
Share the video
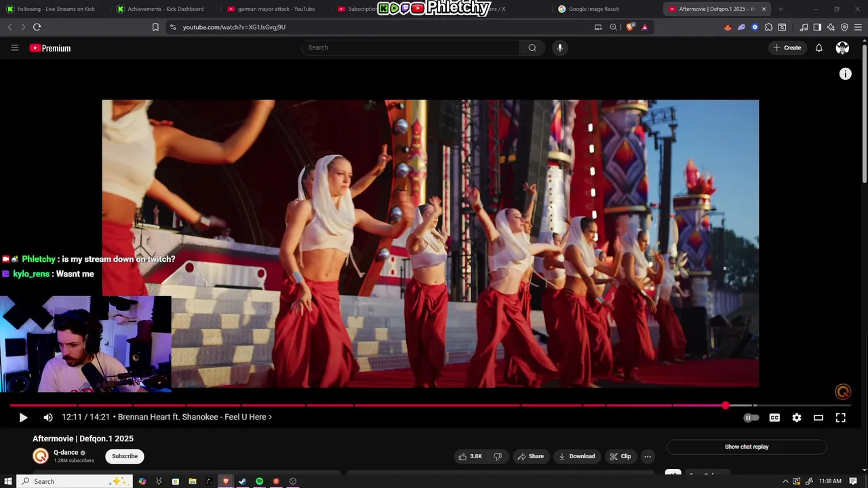tap(531, 456)
